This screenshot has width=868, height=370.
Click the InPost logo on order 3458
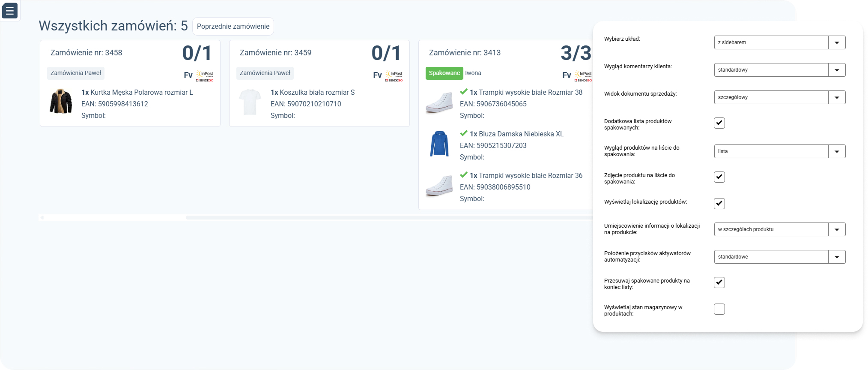click(205, 76)
